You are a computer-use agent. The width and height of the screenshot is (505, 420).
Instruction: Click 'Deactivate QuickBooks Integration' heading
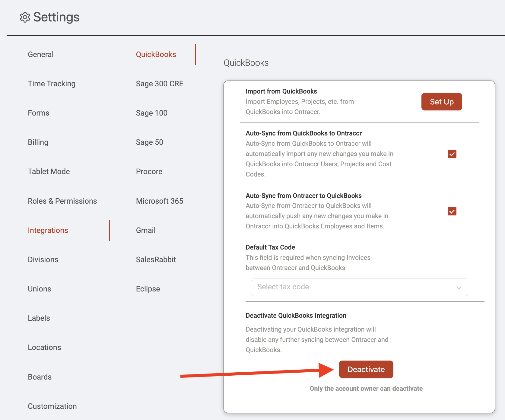(296, 315)
